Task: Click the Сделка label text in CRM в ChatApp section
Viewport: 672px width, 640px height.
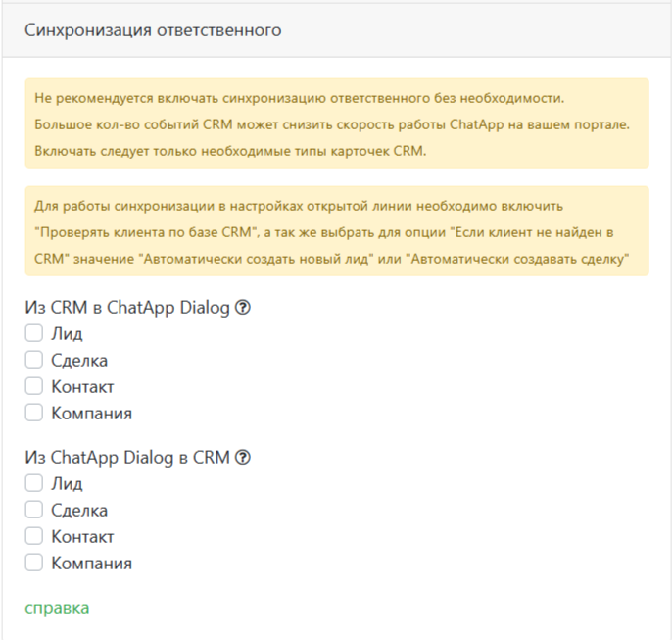Action: click(x=79, y=361)
